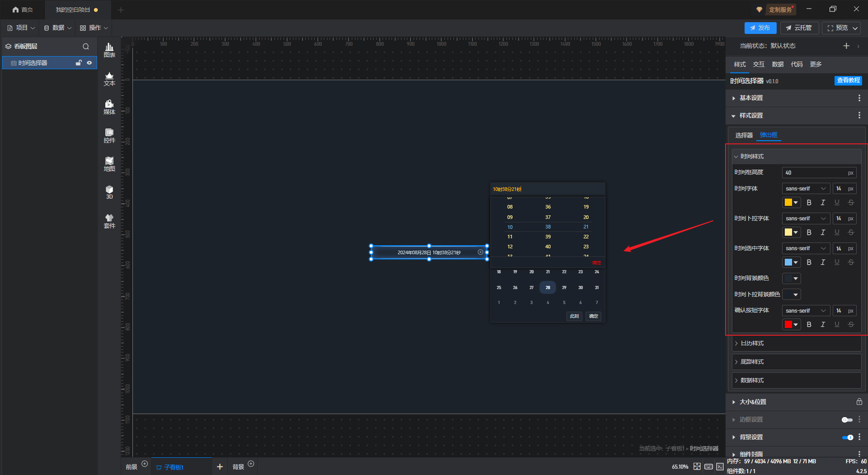Image resolution: width=868 pixels, height=475 pixels.
Task: Open the 套件 kit component panel
Action: point(109,221)
